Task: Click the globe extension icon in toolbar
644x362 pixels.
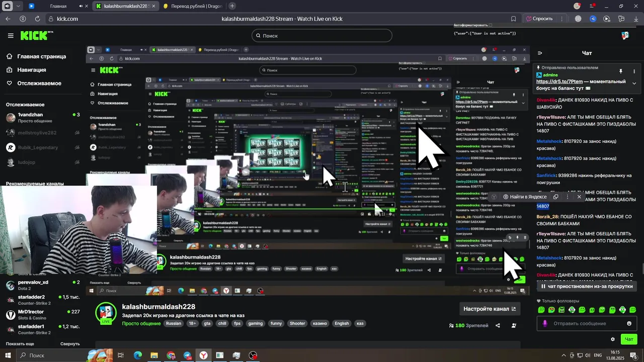Action: coord(578,19)
